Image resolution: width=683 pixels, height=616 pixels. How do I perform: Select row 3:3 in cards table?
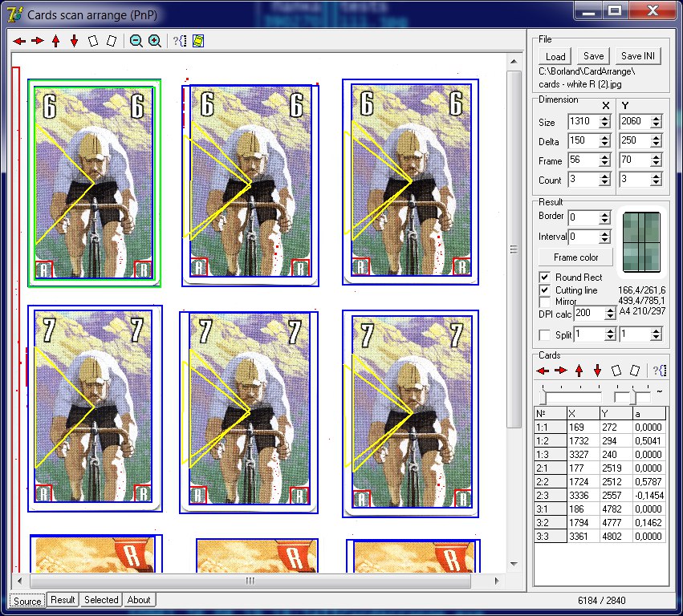click(x=600, y=537)
